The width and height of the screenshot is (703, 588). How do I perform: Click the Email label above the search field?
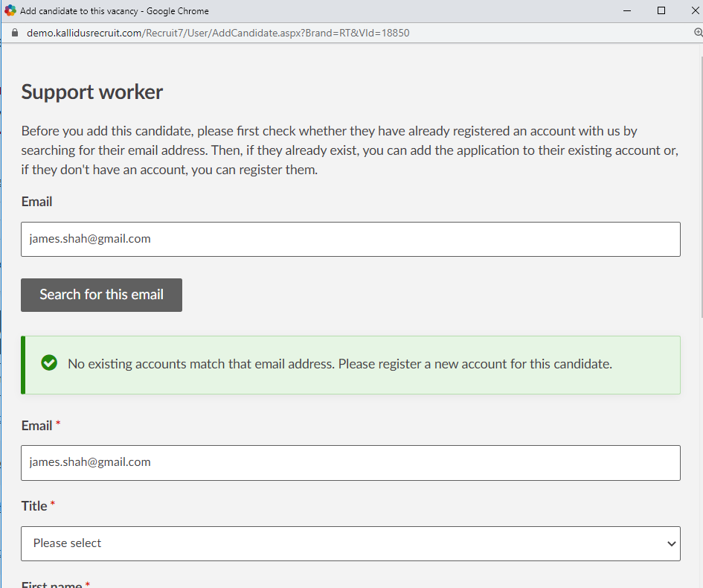click(x=36, y=202)
